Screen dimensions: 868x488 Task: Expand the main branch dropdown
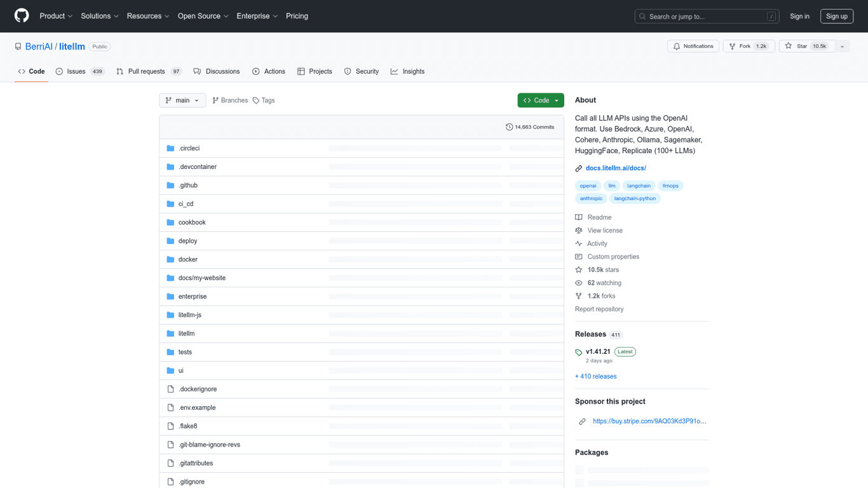[x=182, y=100]
